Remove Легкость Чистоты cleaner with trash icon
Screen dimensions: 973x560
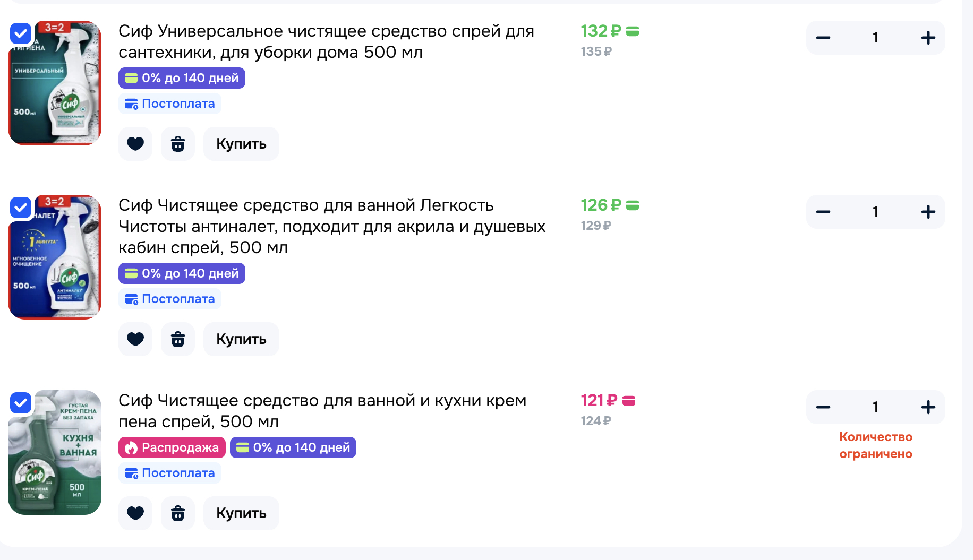177,339
